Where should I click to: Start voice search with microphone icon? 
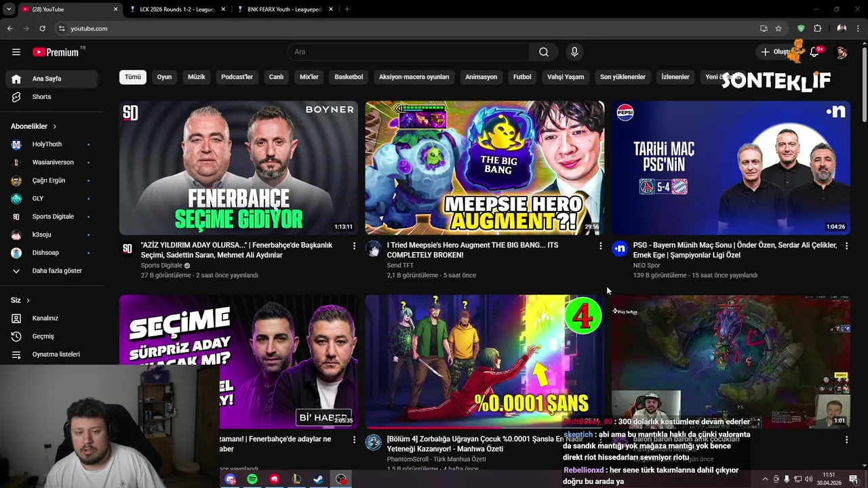coord(574,52)
